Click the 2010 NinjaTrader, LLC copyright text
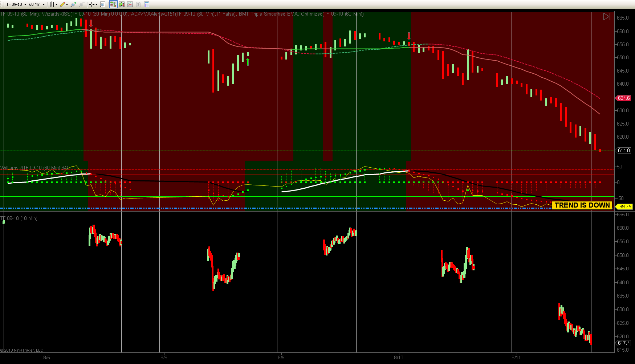 coord(22,350)
